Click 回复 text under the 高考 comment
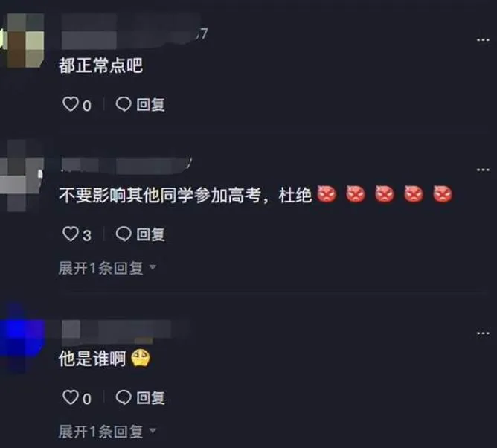Screen dimensions: 497x448 150,234
